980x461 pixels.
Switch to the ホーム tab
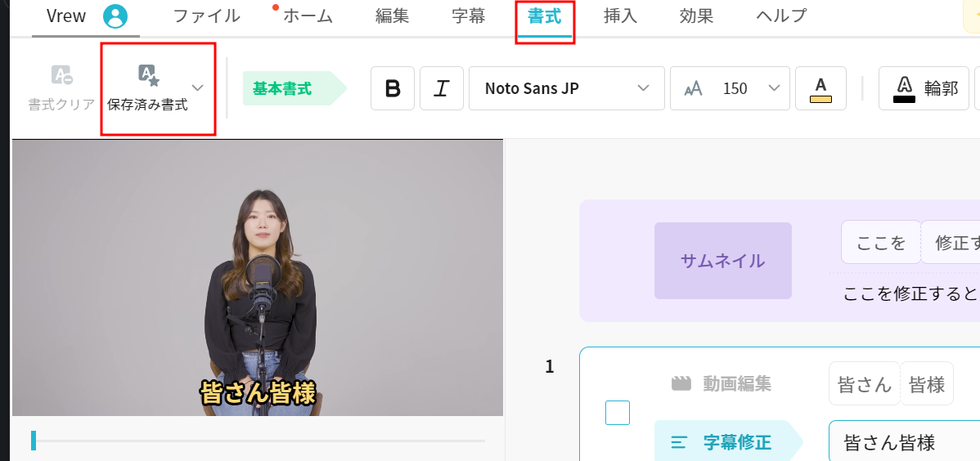tap(308, 16)
